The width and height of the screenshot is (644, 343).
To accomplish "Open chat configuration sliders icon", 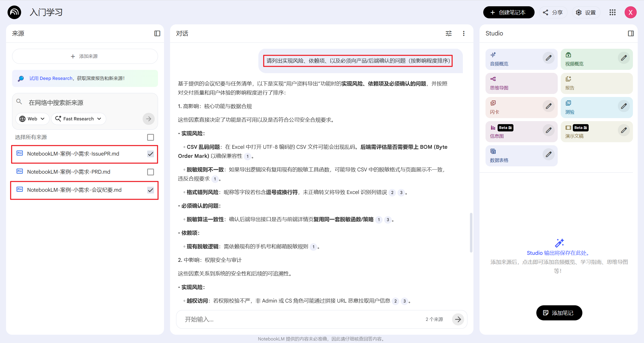I will pyautogui.click(x=449, y=33).
